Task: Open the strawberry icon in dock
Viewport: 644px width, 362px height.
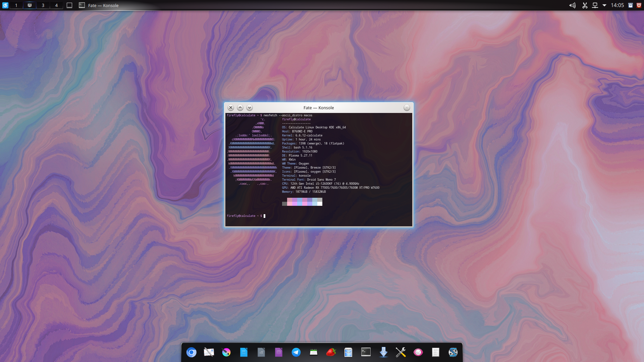Action: pyautogui.click(x=331, y=352)
